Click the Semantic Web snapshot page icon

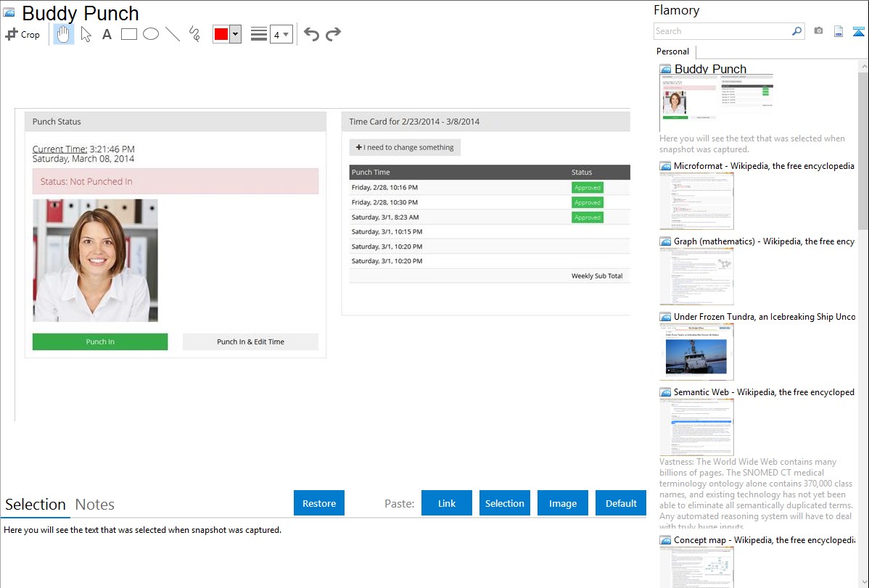click(665, 392)
